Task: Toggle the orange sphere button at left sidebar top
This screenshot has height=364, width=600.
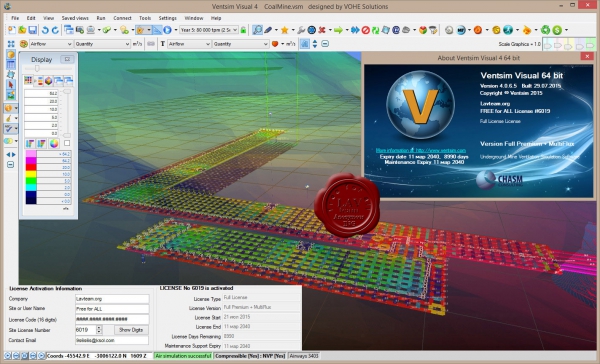Action: (x=11, y=55)
